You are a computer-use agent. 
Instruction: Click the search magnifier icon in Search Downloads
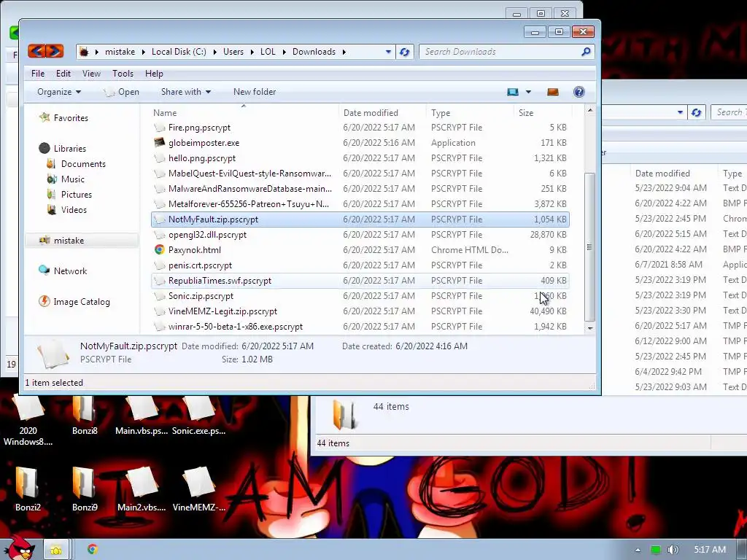(586, 52)
